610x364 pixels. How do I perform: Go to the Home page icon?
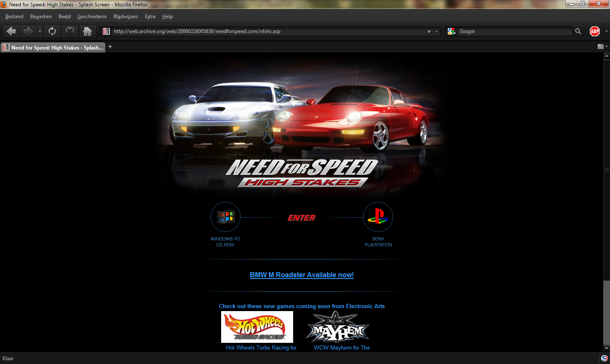[87, 31]
